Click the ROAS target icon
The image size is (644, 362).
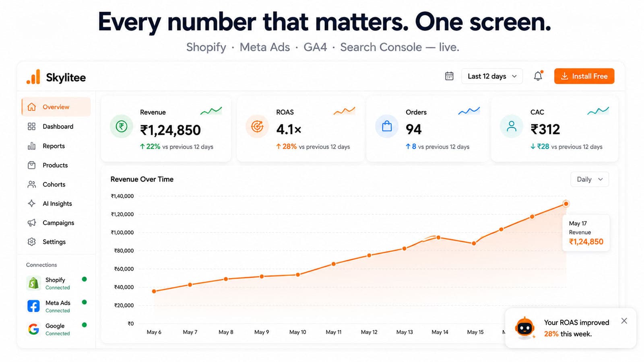pyautogui.click(x=257, y=126)
